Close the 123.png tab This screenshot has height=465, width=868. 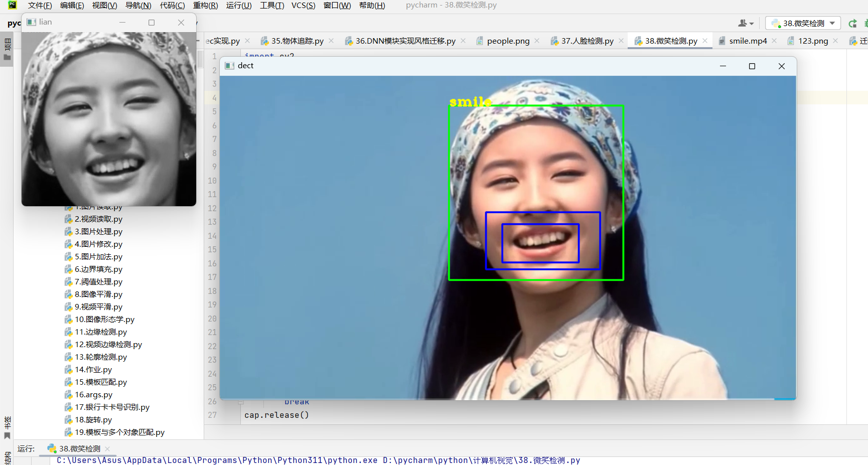tap(835, 41)
